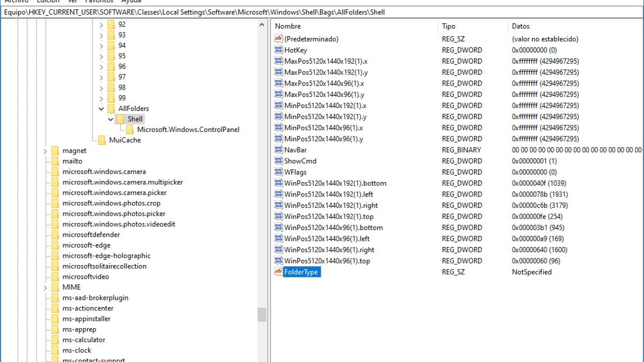
Task: Select the ms-aad-brokerplugin key
Action: [95, 298]
